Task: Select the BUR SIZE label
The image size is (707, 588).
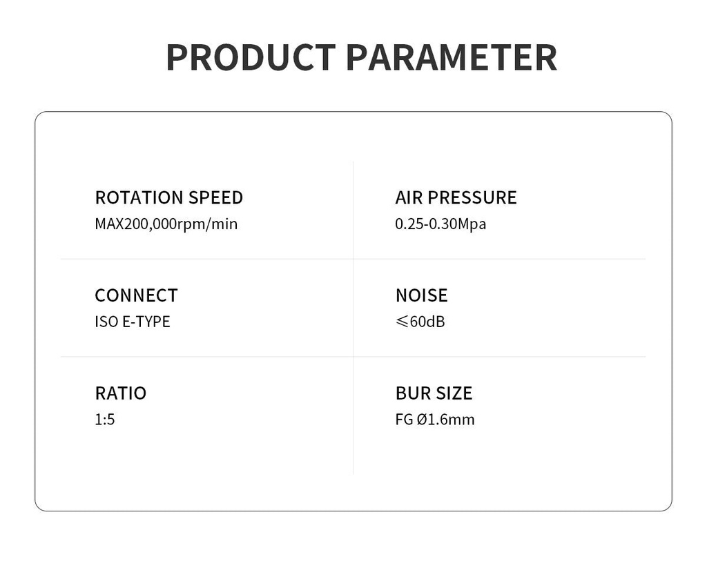Action: [x=434, y=393]
